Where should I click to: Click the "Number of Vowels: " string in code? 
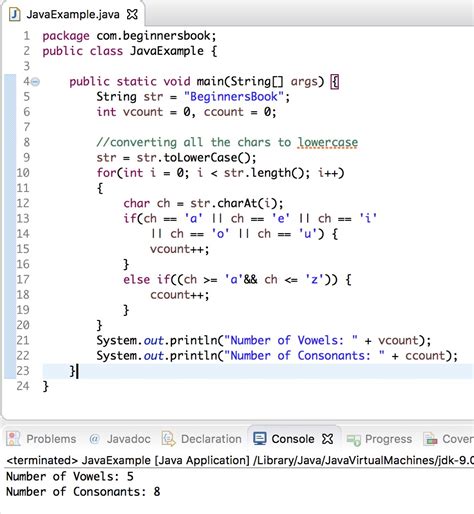291,340
